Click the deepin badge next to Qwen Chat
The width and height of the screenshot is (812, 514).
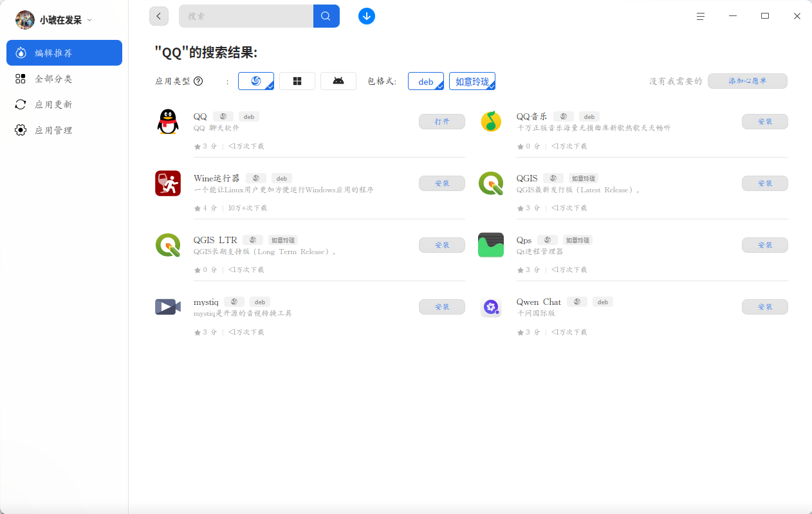[x=577, y=302]
